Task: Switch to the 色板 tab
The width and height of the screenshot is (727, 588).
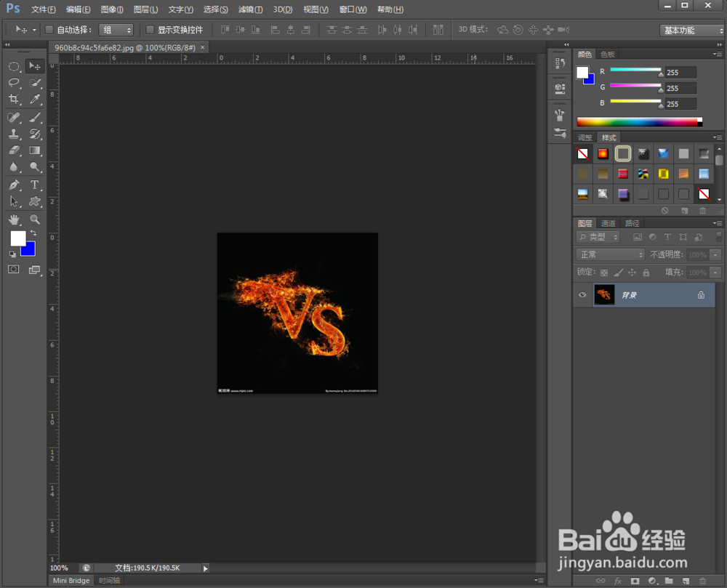Action: coord(607,55)
